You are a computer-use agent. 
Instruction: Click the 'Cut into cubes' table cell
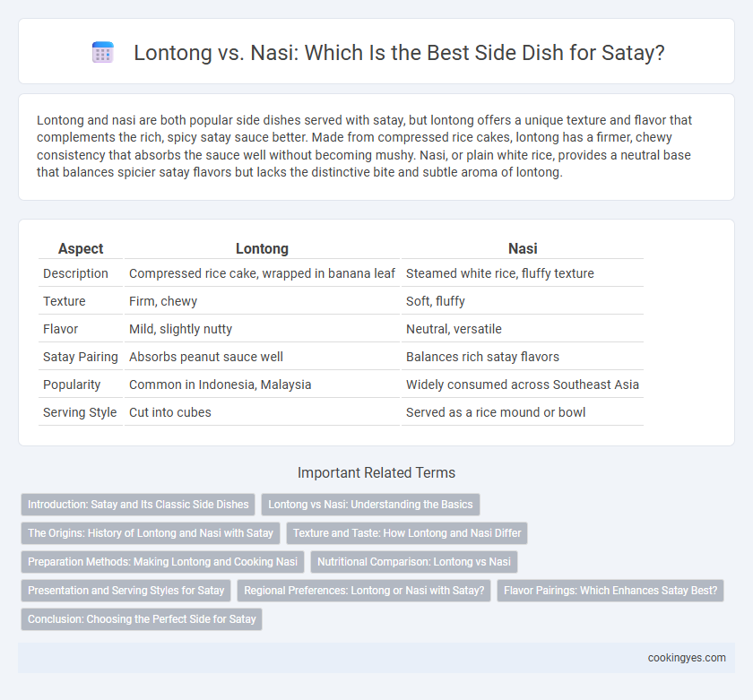coord(170,412)
